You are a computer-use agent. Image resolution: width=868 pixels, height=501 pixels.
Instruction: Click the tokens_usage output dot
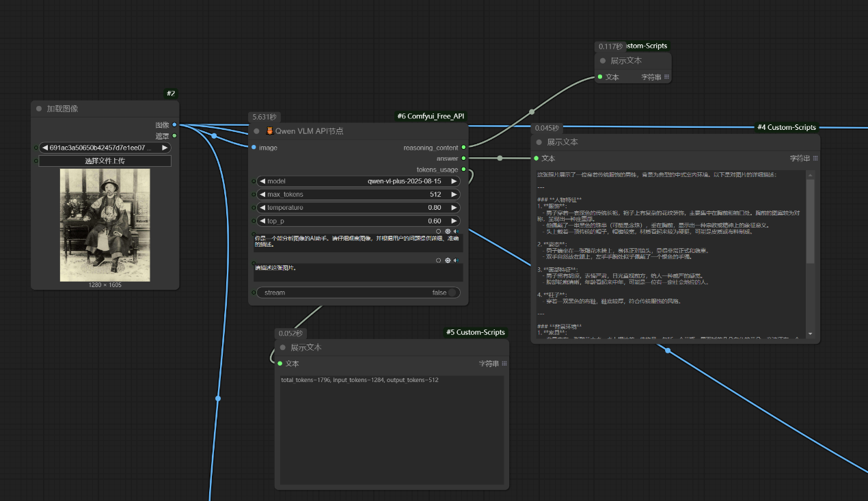(464, 170)
